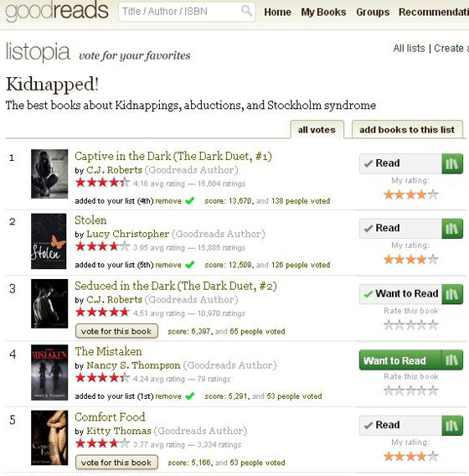This screenshot has width=469, height=476.
Task: Vote for Comfort Food book
Action: 116,462
